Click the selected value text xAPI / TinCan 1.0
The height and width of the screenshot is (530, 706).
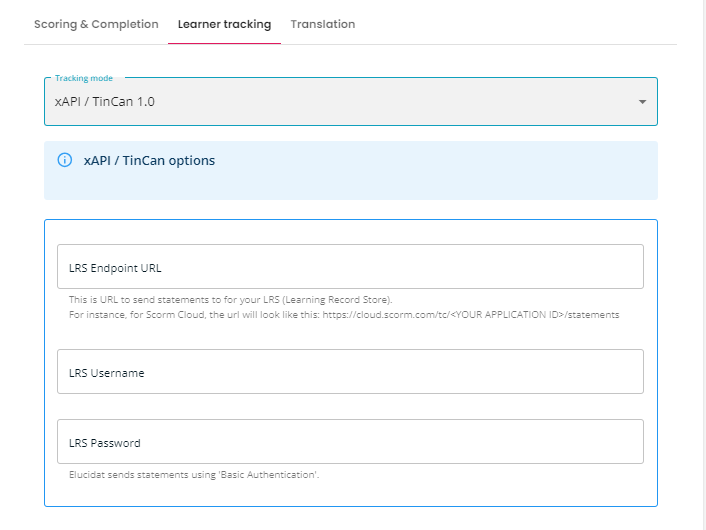[x=104, y=102]
